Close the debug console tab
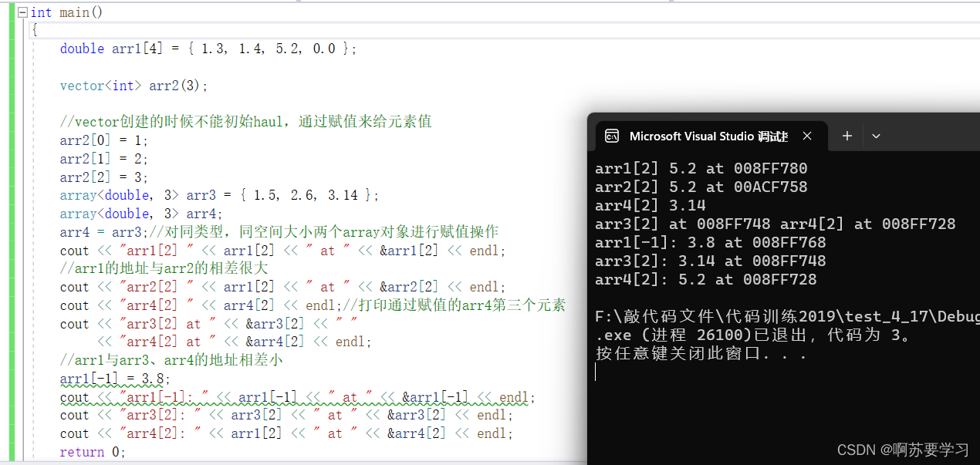This screenshot has height=465, width=980. 807,136
